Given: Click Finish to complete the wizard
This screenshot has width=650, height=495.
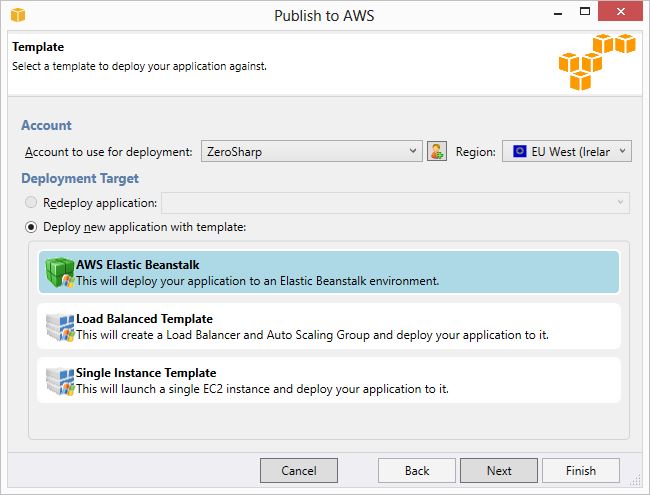Looking at the screenshot, I should pos(581,471).
